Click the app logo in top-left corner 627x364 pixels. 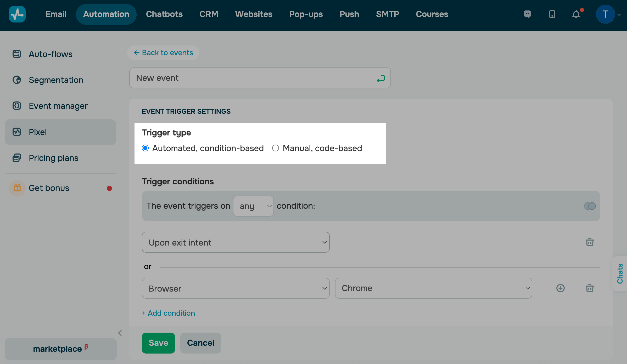coord(17,14)
